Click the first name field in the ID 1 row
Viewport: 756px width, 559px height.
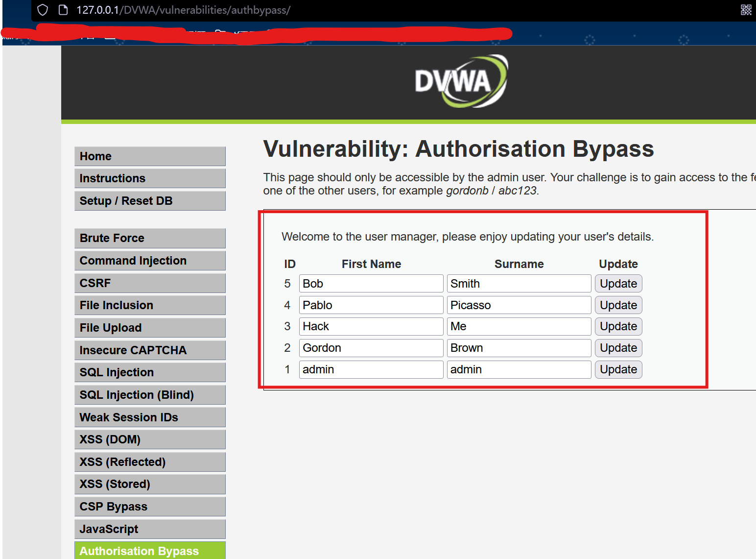coord(371,369)
